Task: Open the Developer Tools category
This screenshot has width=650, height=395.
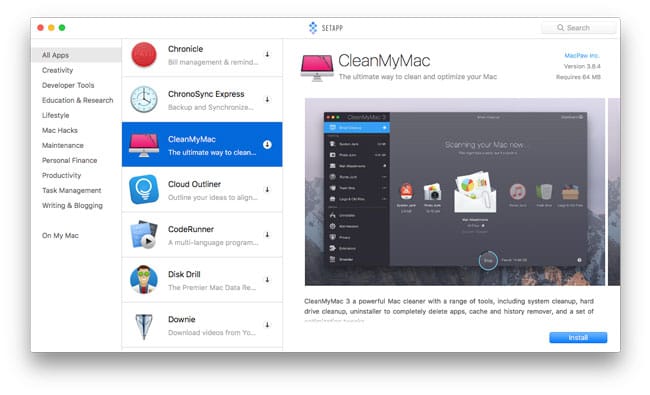Action: (x=68, y=85)
